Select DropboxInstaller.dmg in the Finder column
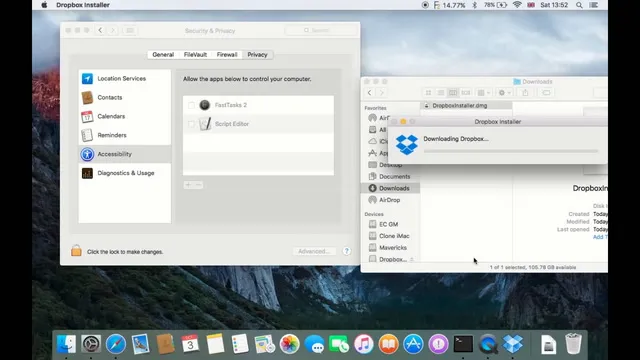640x360 pixels. click(x=466, y=106)
